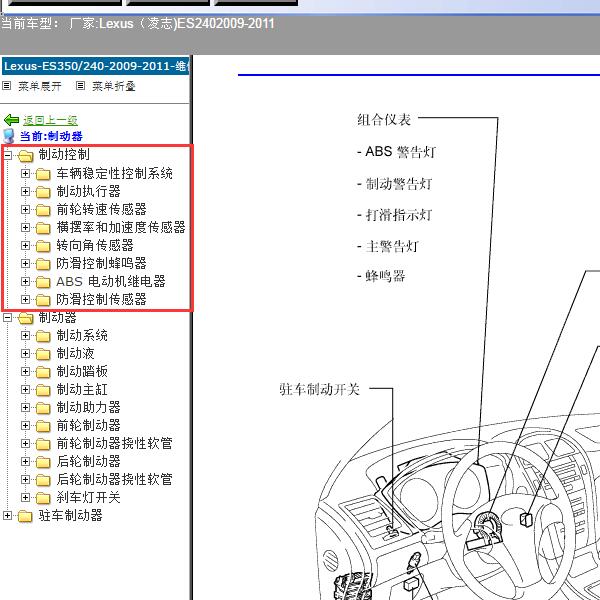The image size is (600, 600).
Task: Collapse the 制动控制 tree node
Action: pos(8,155)
